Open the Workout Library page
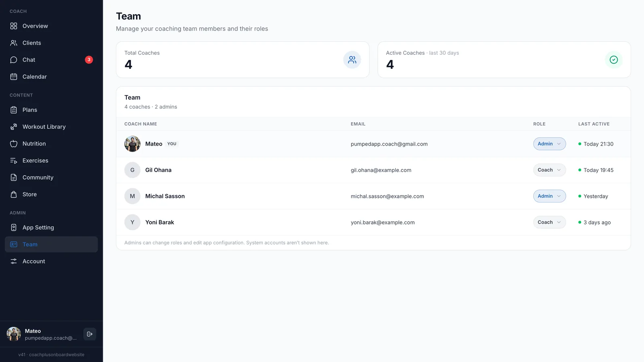The width and height of the screenshot is (644, 362). (x=51, y=127)
